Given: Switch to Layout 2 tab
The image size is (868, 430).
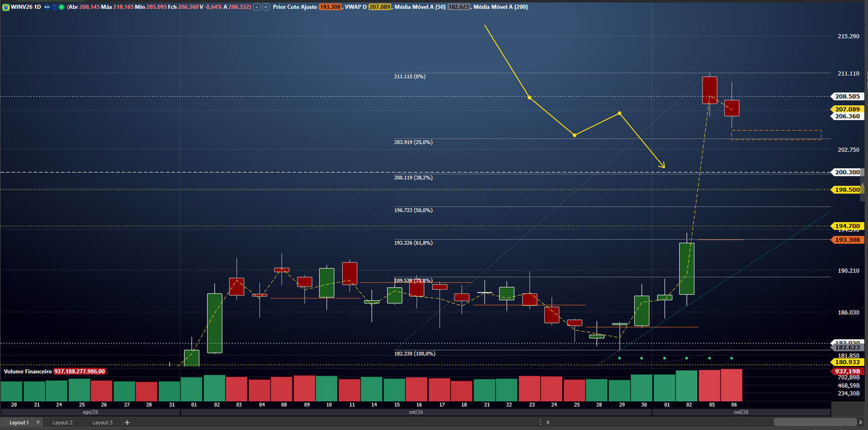Looking at the screenshot, I should 62,422.
